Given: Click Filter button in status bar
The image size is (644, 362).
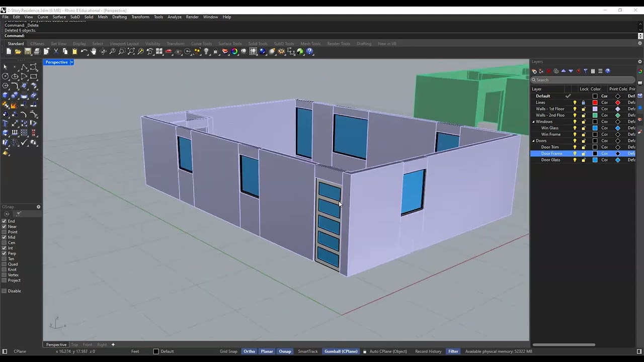Looking at the screenshot, I should click(453, 351).
